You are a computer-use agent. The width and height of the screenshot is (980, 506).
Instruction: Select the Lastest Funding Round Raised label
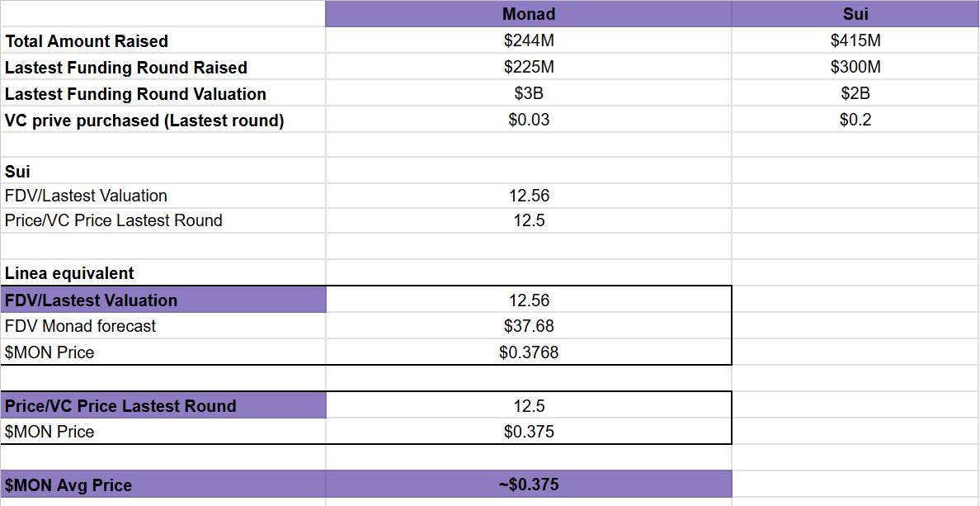[126, 68]
